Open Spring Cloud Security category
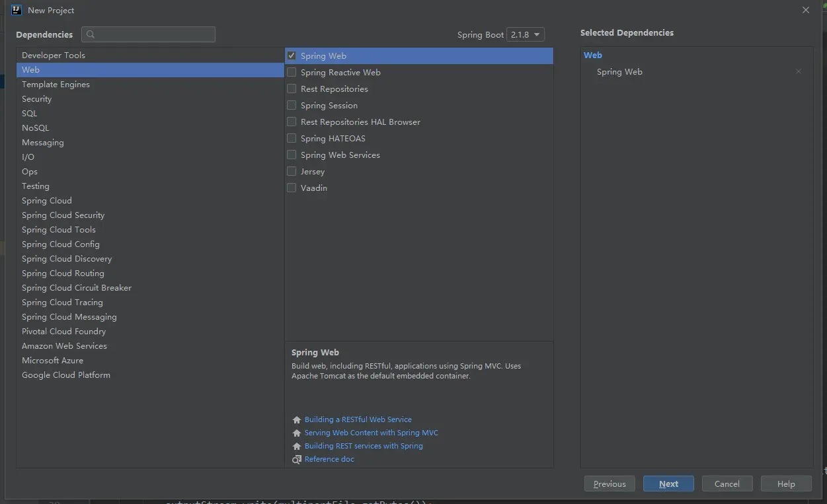827x504 pixels. [x=150, y=215]
